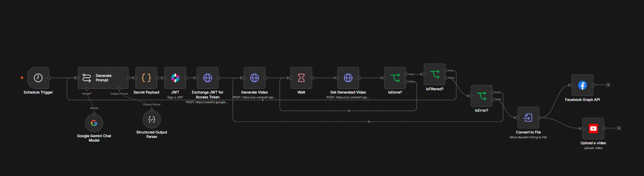The height and width of the screenshot is (176, 644).
Task: Open the Generate Video HTTP node
Action: (254, 78)
